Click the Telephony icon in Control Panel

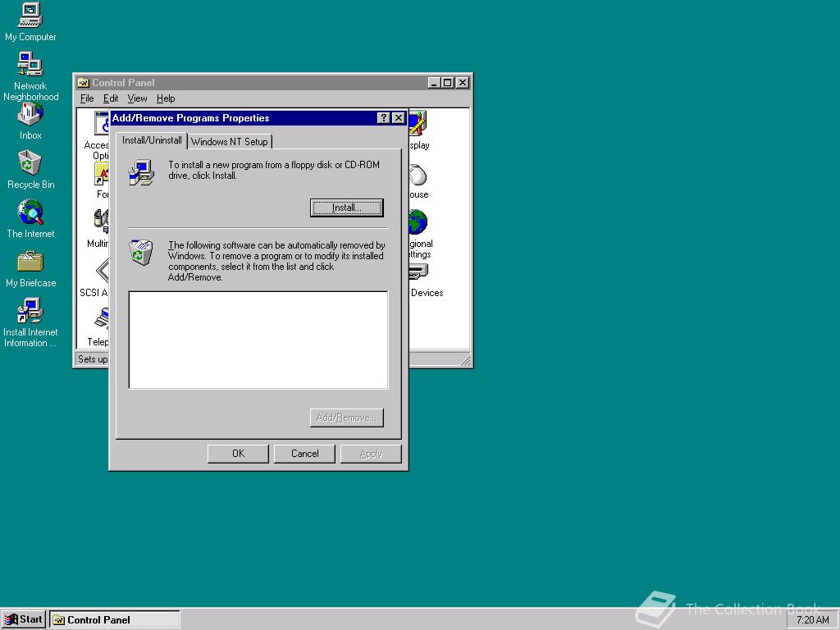(x=102, y=319)
